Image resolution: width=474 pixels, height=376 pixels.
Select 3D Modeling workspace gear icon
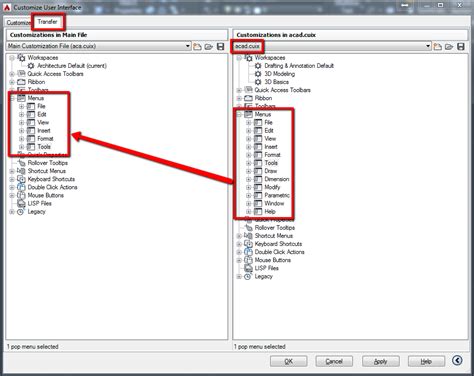pyautogui.click(x=258, y=74)
